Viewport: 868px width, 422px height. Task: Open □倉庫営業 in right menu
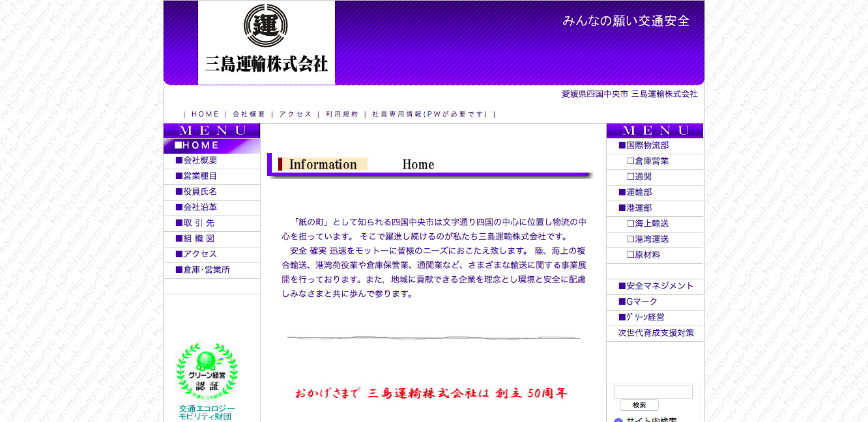pos(655,161)
